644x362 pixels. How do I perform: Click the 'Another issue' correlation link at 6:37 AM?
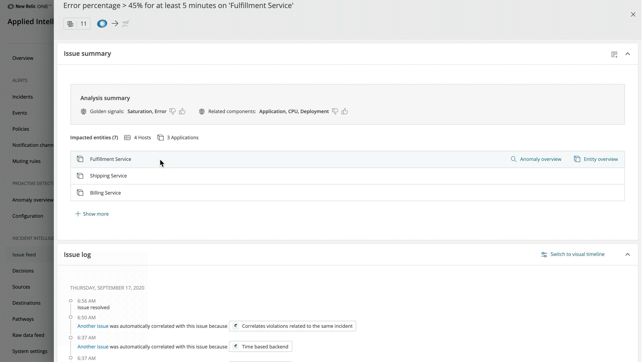92,346
